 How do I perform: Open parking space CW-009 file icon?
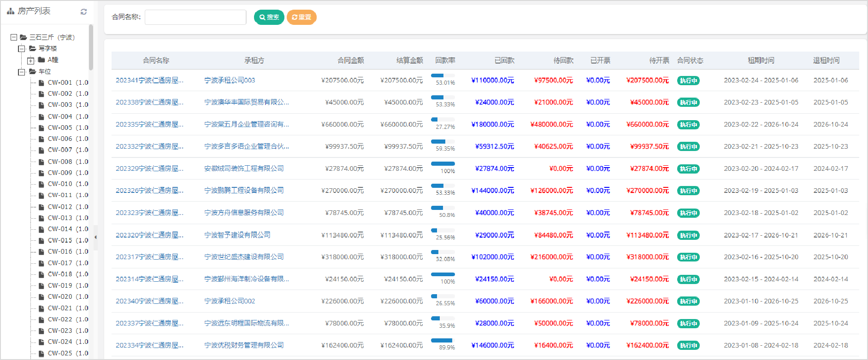coord(41,173)
